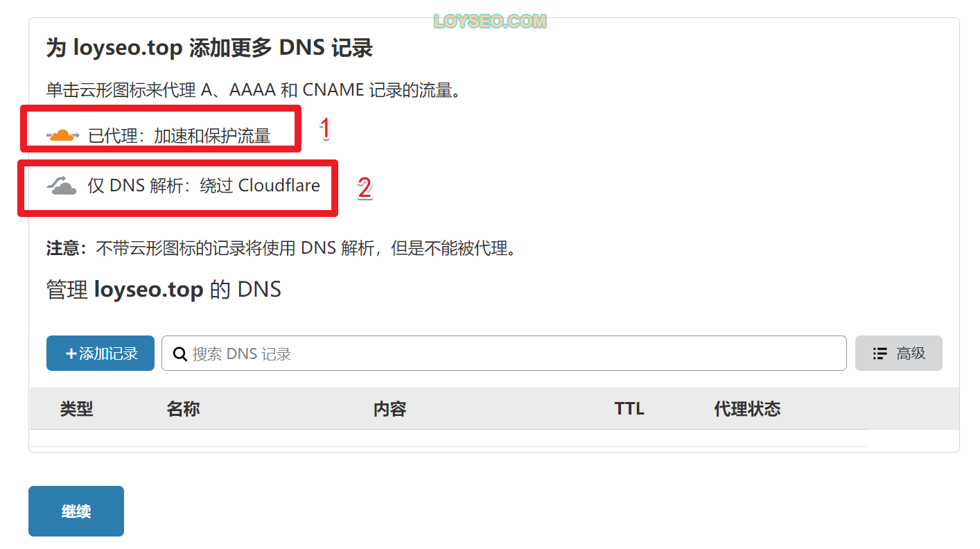980x549 pixels.
Task: Click the gray DNS-only cloud icon
Action: click(62, 186)
